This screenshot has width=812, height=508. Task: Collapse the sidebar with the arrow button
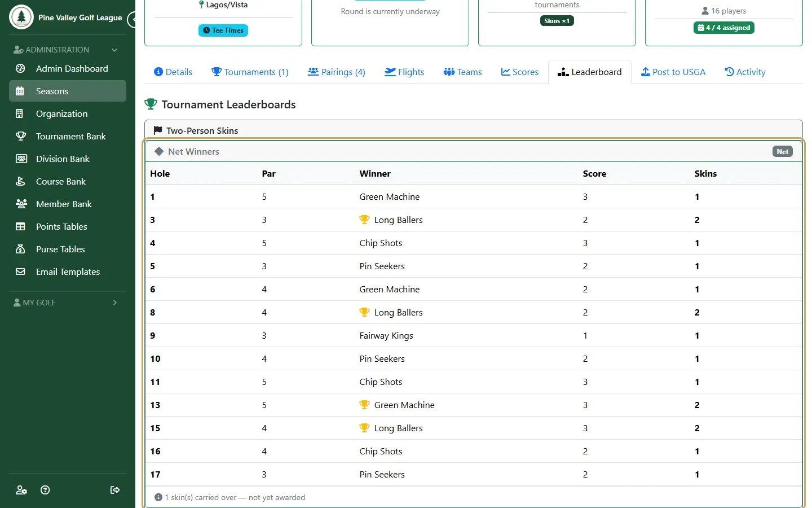(x=133, y=20)
